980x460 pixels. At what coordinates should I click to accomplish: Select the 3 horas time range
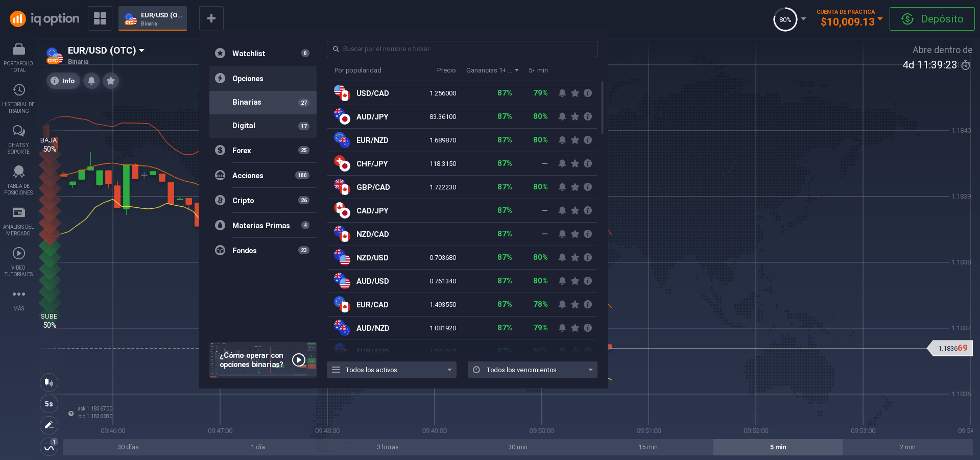pyautogui.click(x=388, y=447)
